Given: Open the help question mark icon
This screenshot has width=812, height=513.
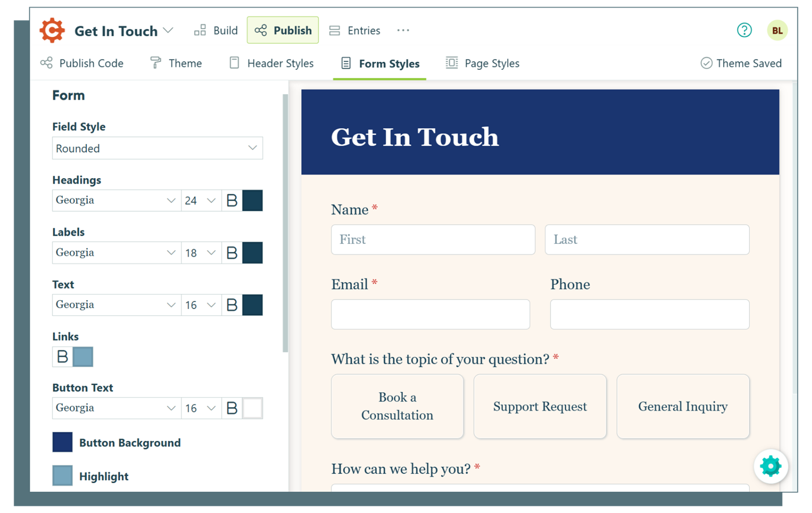Looking at the screenshot, I should pos(744,30).
